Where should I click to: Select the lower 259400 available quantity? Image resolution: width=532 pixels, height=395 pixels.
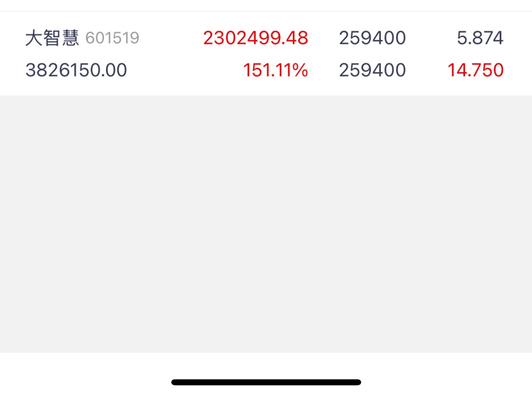[372, 70]
